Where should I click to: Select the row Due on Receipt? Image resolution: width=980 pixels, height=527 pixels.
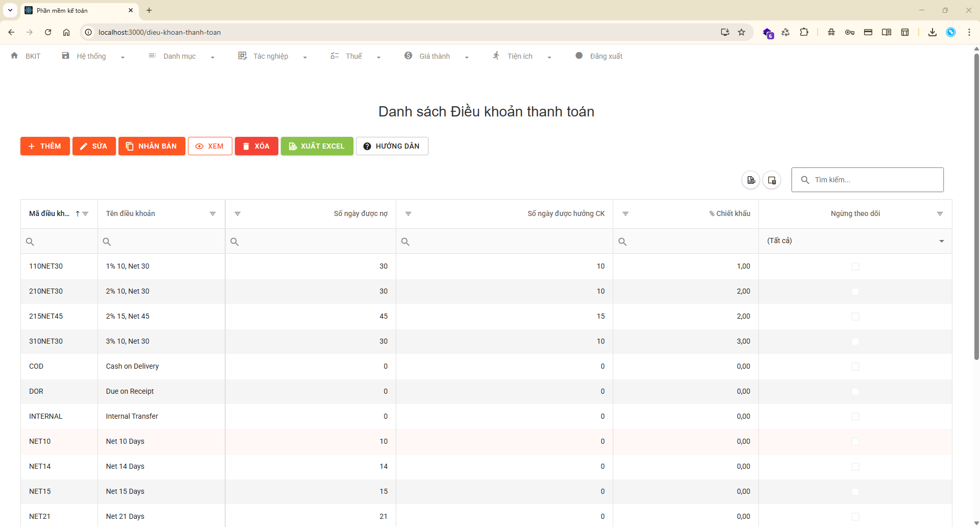pos(486,391)
